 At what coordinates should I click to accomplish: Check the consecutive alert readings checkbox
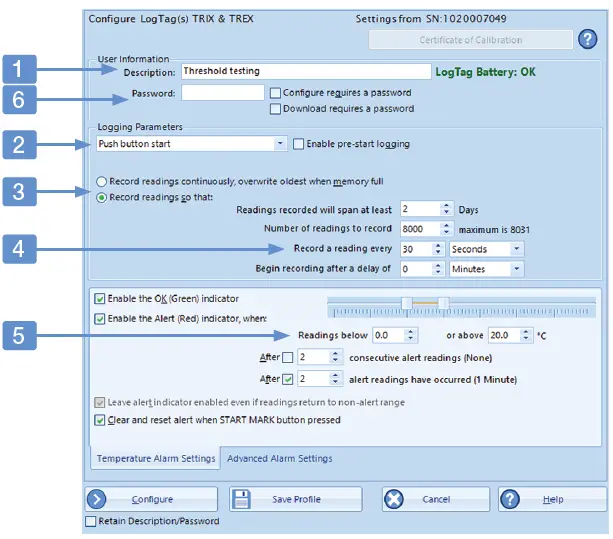click(x=288, y=357)
